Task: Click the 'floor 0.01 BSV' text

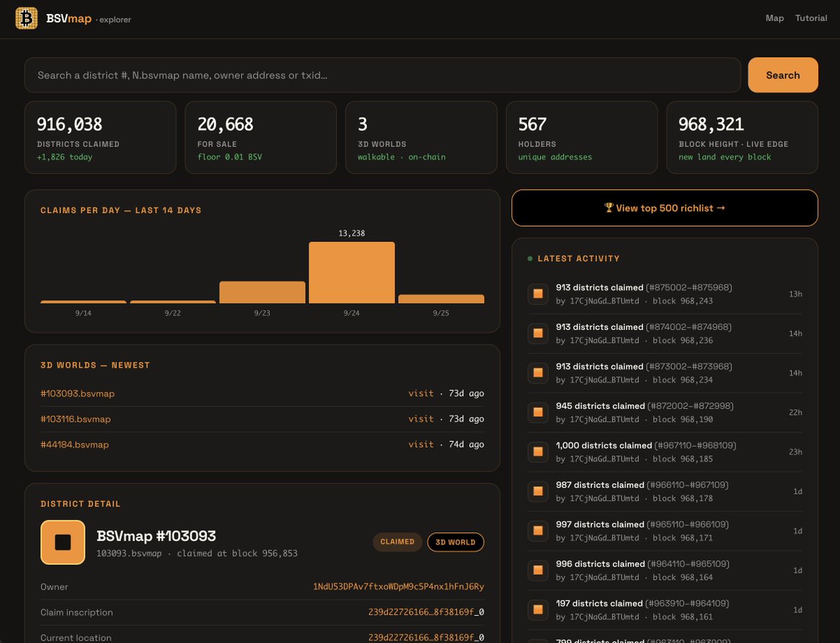Action: click(x=230, y=157)
